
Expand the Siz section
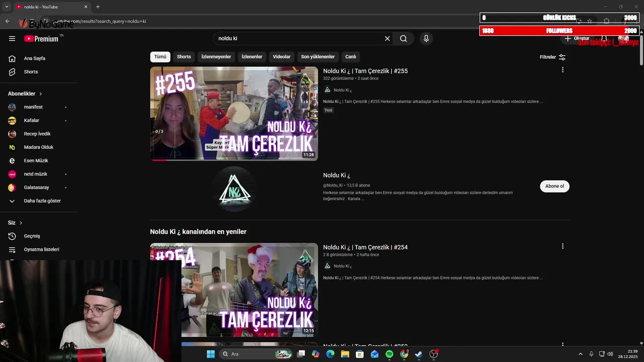click(15, 223)
